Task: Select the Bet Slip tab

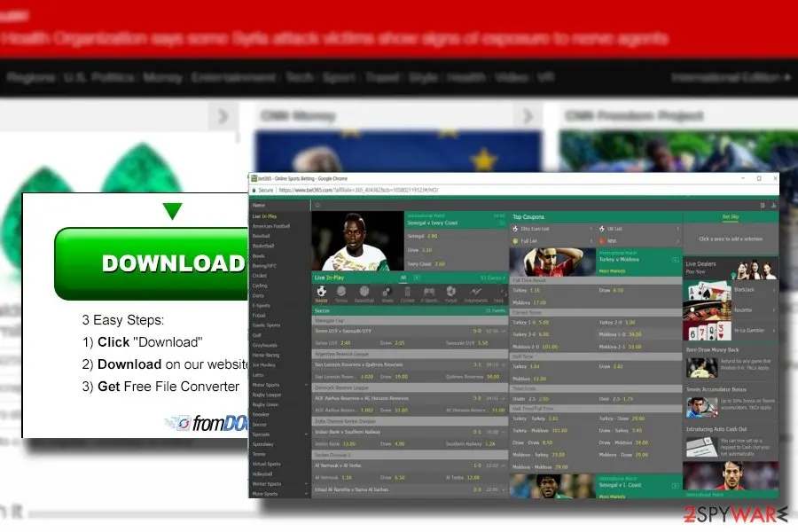Action: pos(731,217)
